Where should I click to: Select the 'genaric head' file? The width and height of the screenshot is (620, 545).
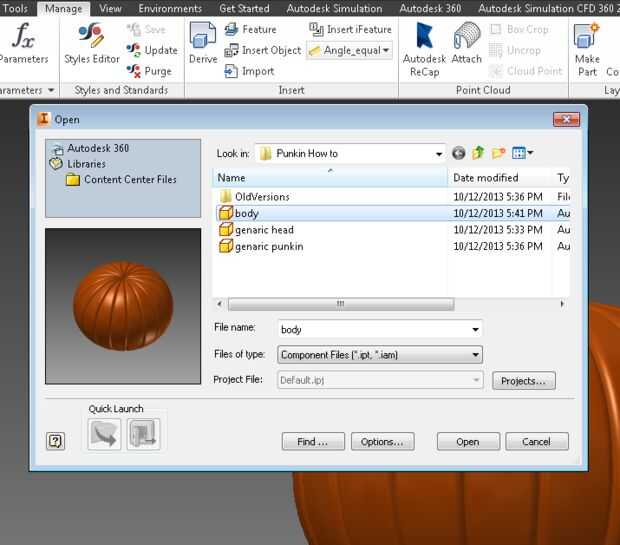coord(256,230)
